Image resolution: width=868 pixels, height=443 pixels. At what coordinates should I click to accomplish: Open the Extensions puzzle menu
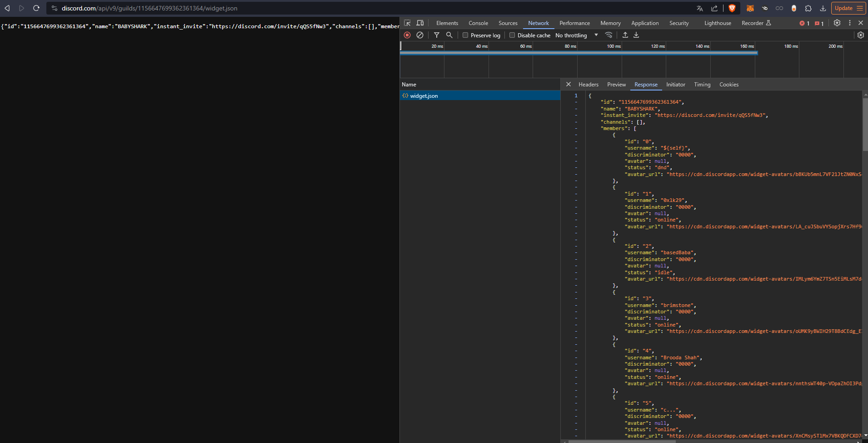(x=808, y=8)
